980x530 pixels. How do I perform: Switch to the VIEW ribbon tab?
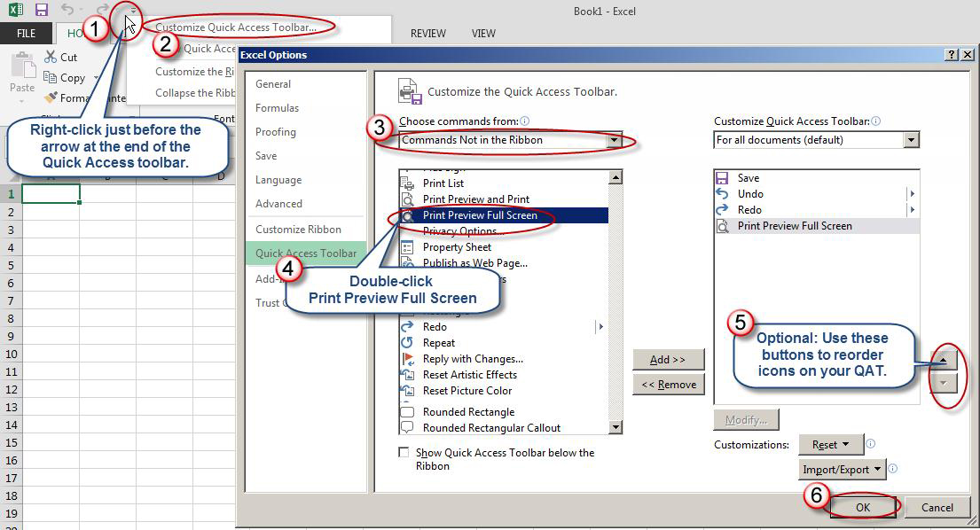coord(483,33)
